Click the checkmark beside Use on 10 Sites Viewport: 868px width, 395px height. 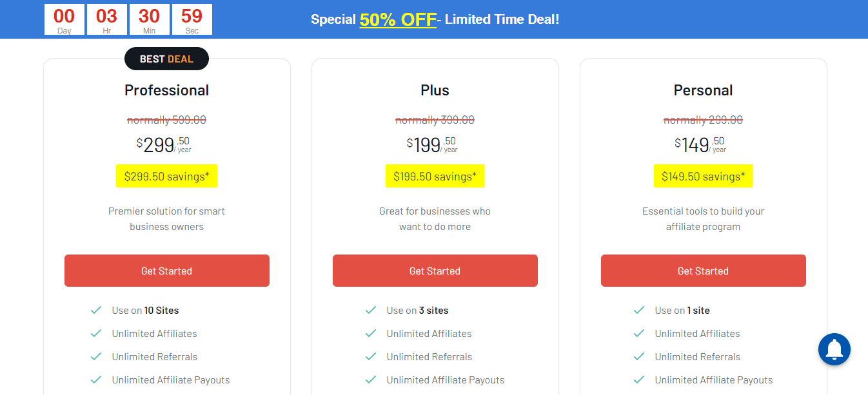95,310
